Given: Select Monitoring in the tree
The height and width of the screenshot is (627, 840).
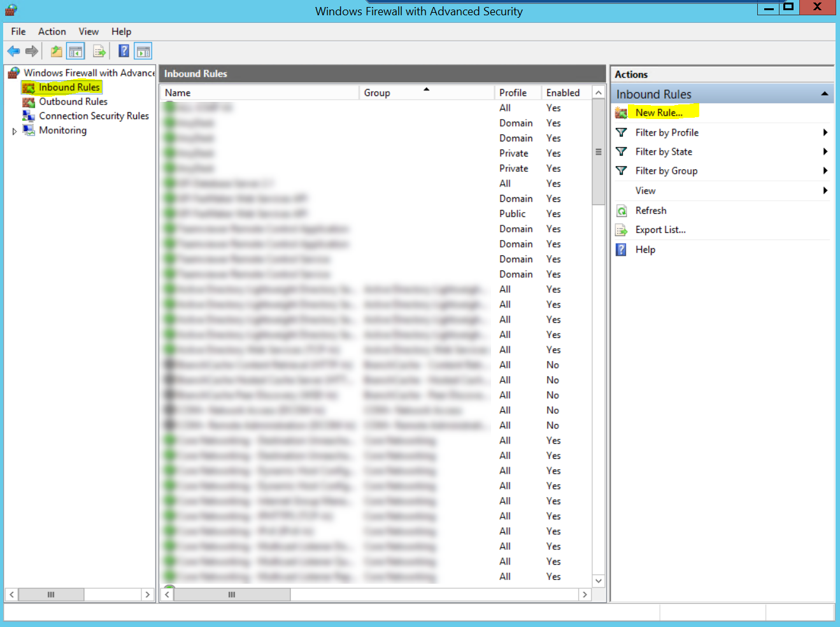Looking at the screenshot, I should tap(62, 130).
